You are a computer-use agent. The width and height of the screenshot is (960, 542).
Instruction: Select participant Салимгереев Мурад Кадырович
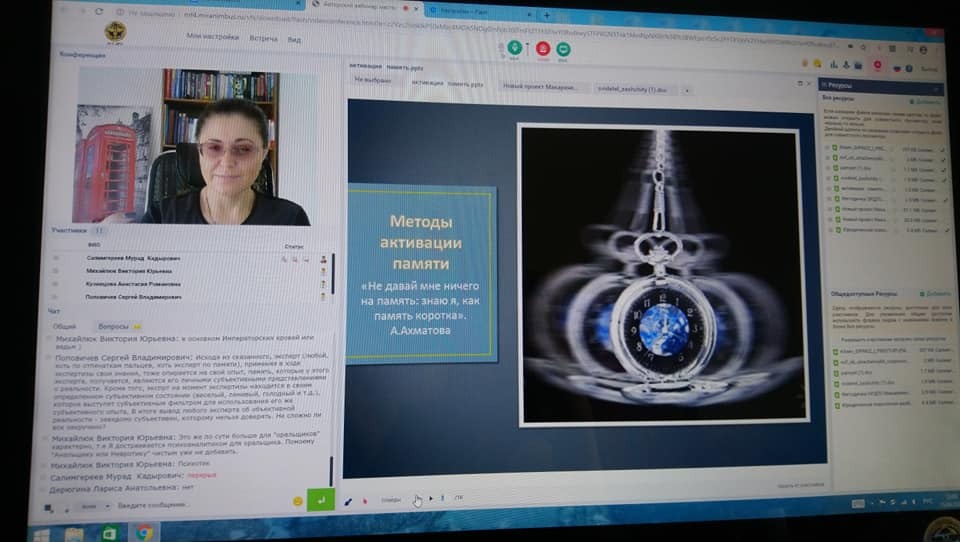click(x=133, y=258)
